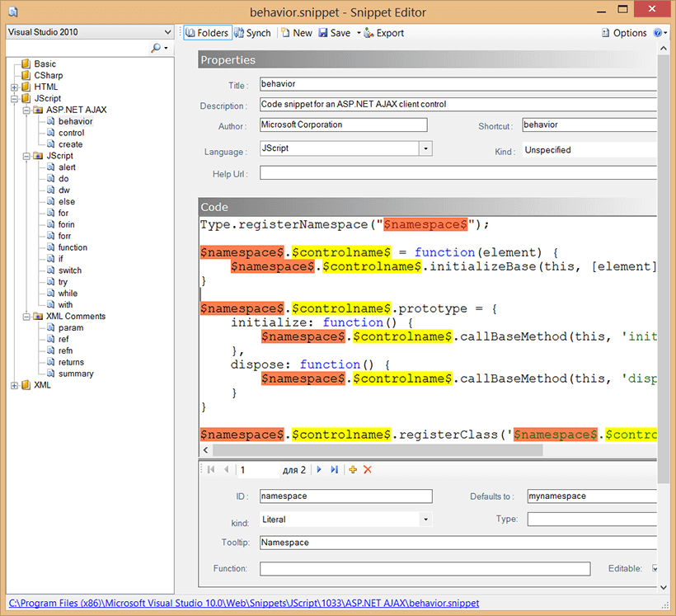This screenshot has width=676, height=616.
Task: Click the ID field with namespace
Action: click(x=345, y=496)
